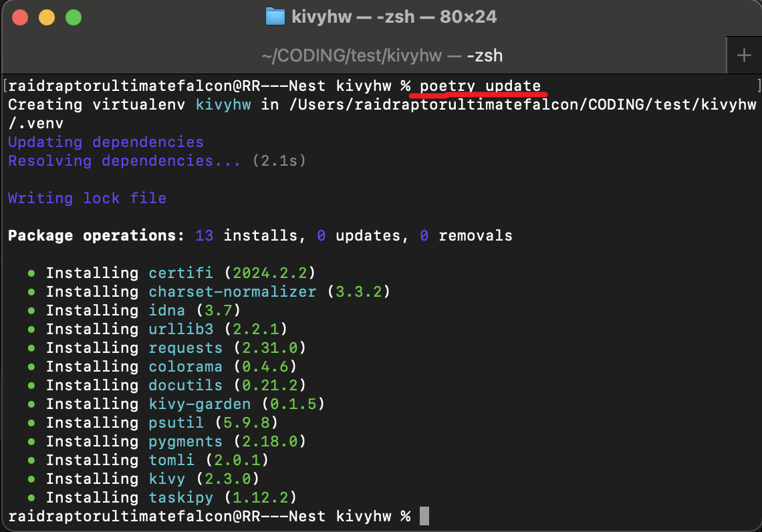This screenshot has height=532, width=762.
Task: Click the '13' installs count
Action: pos(204,236)
